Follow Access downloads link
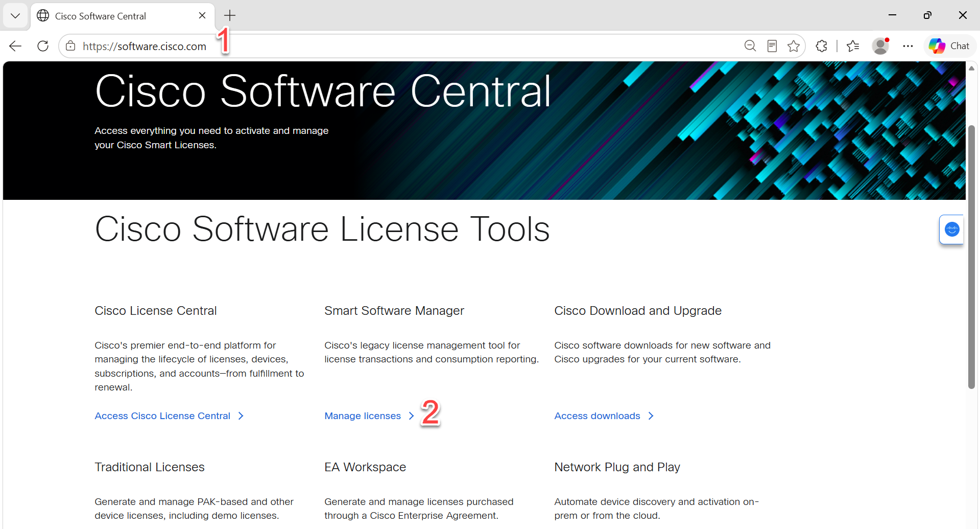The width and height of the screenshot is (980, 529). tap(604, 416)
